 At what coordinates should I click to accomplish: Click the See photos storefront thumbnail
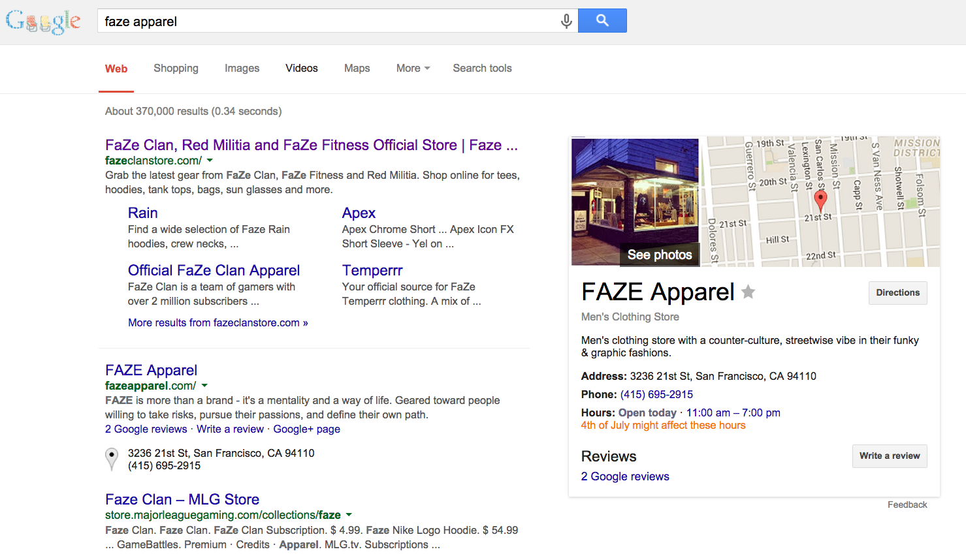(635, 202)
